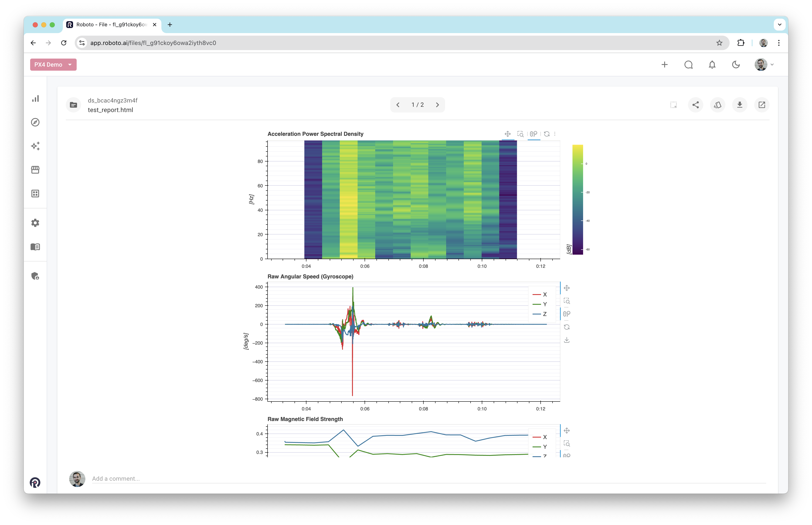The height and width of the screenshot is (525, 812).
Task: Open the compass Explore sidebar icon
Action: point(35,122)
